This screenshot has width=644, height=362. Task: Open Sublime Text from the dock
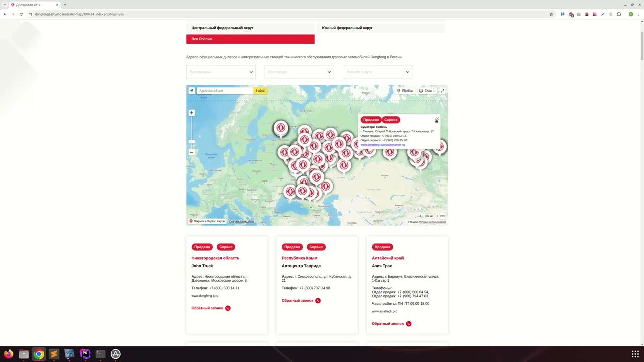pyautogui.click(x=54, y=354)
